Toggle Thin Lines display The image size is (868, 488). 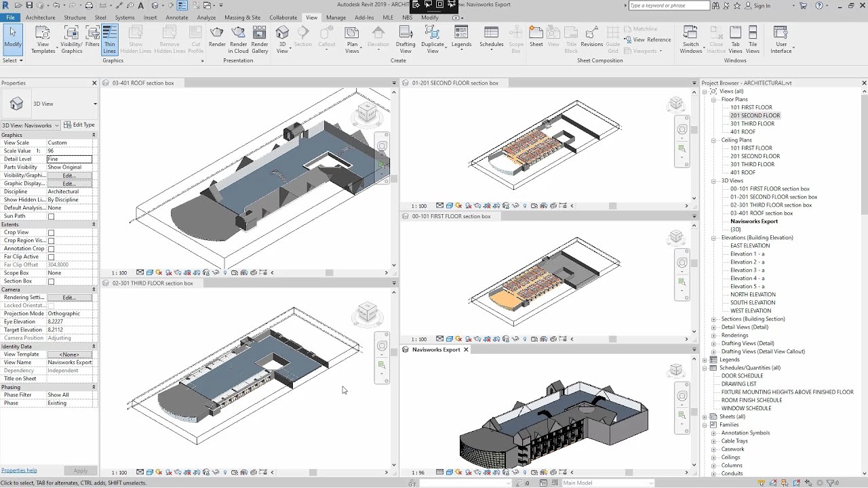click(110, 39)
